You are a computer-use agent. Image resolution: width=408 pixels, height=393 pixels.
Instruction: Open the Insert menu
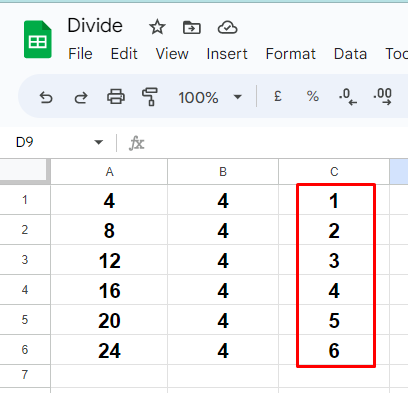coord(227,54)
